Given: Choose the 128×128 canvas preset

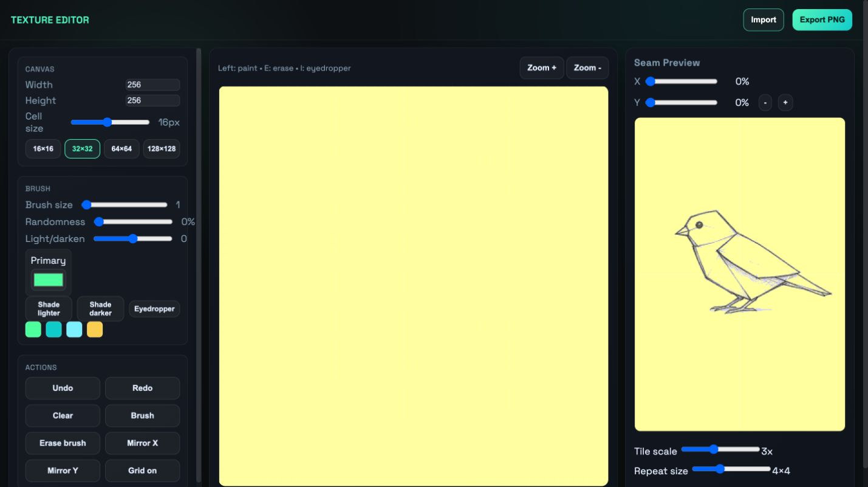Looking at the screenshot, I should pos(162,149).
